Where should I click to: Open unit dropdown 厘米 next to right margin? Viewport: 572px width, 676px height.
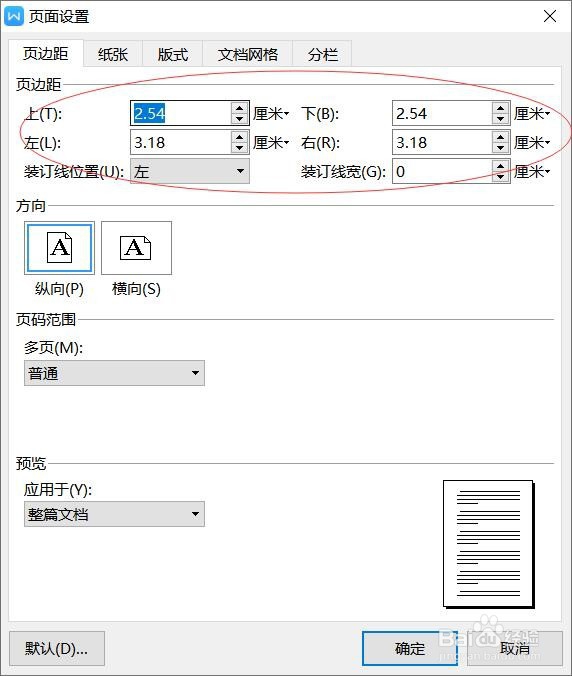click(532, 143)
